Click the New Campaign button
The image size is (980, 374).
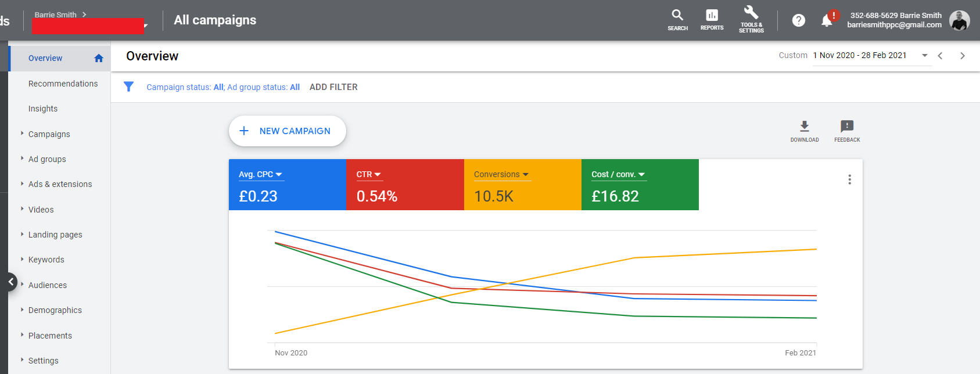click(288, 131)
